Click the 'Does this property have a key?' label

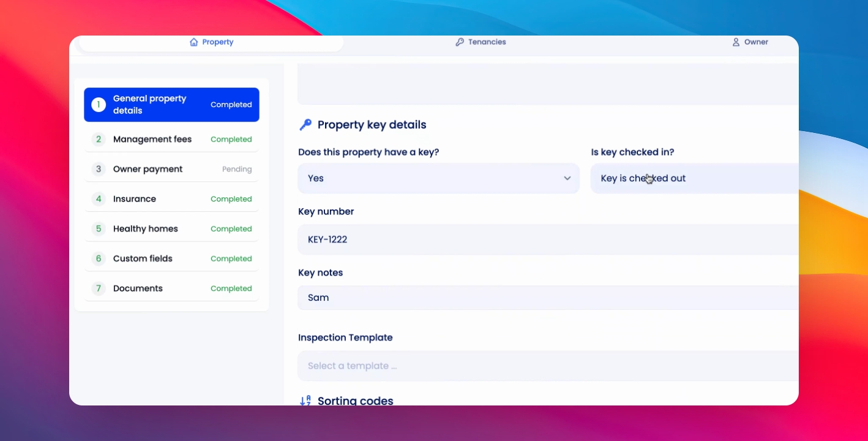(x=369, y=152)
